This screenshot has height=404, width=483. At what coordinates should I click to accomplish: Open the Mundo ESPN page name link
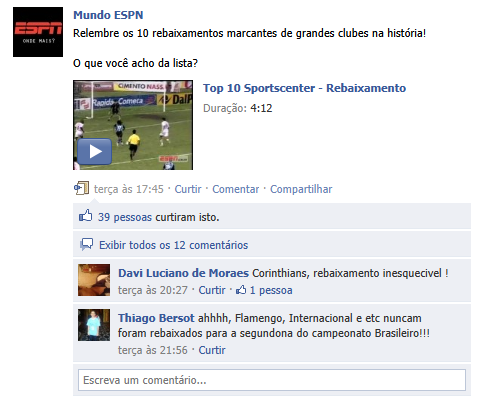[x=108, y=15]
